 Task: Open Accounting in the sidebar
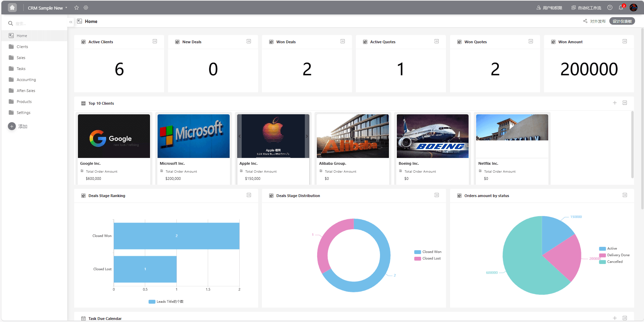pyautogui.click(x=26, y=80)
